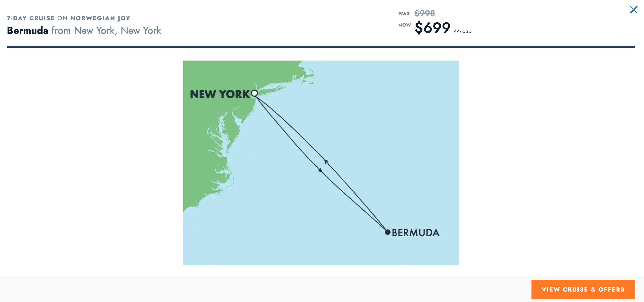Click the bold Bermuda heading

(27, 31)
